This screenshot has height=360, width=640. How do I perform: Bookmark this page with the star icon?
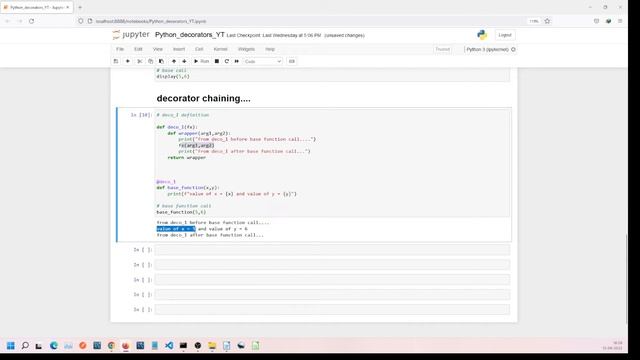coord(547,21)
